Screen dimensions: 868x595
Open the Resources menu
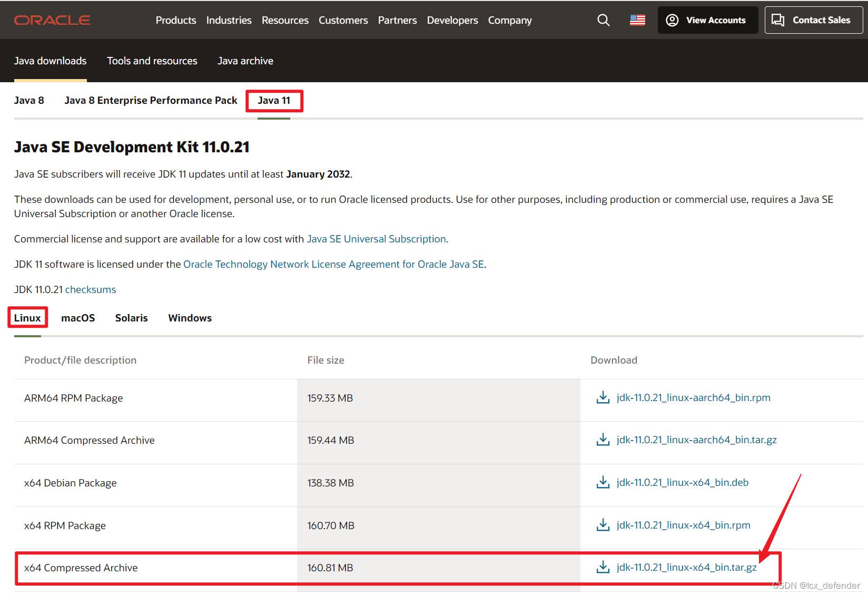tap(285, 20)
